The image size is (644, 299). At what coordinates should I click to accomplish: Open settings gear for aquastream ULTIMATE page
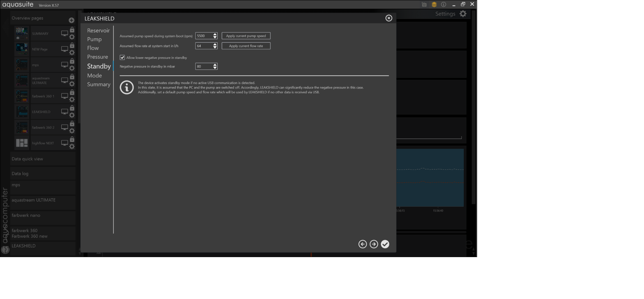(72, 84)
